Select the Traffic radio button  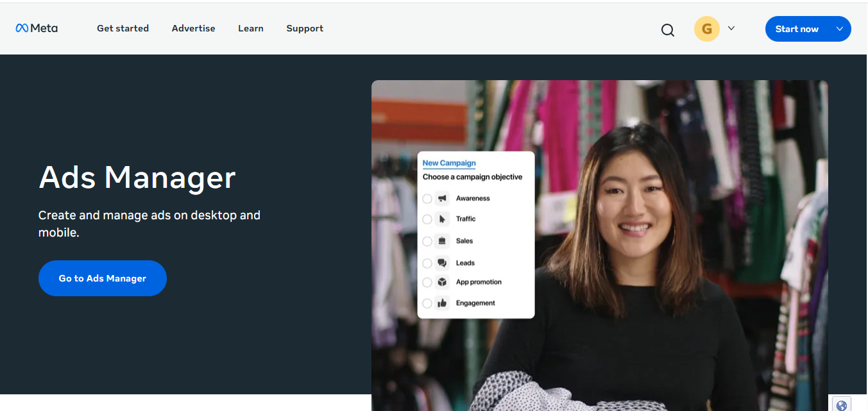coord(427,219)
